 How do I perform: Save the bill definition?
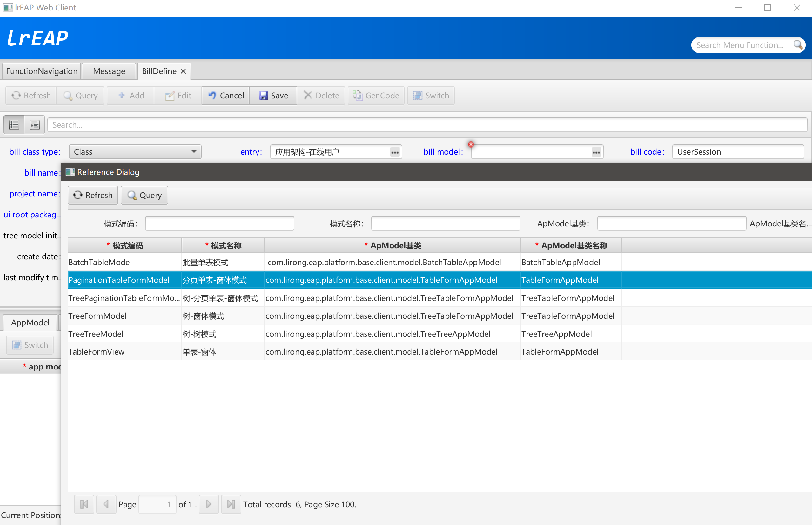tap(273, 96)
